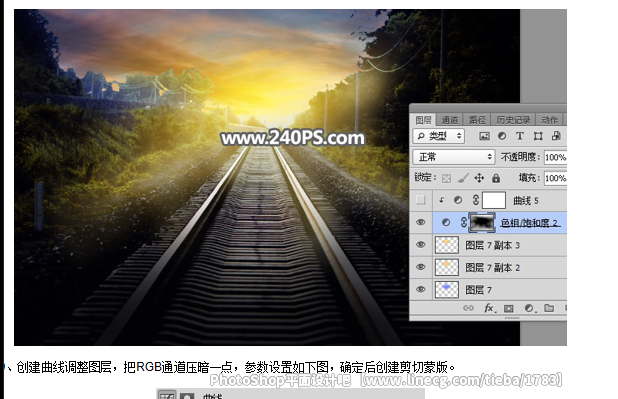
Task: Select thumbnail of 图层 7 副本 2
Action: (x=447, y=267)
